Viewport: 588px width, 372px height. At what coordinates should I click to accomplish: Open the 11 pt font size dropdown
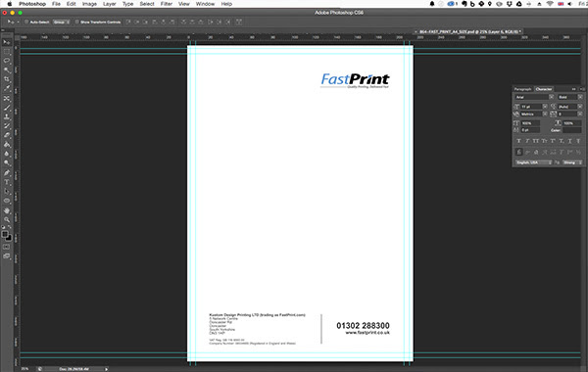pos(545,107)
